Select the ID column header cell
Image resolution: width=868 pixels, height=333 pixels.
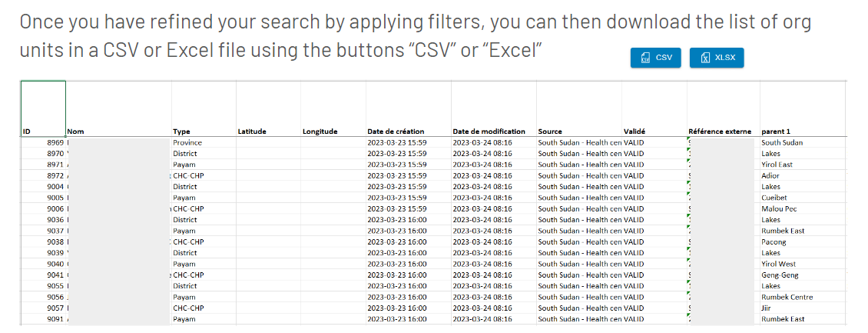coord(43,108)
